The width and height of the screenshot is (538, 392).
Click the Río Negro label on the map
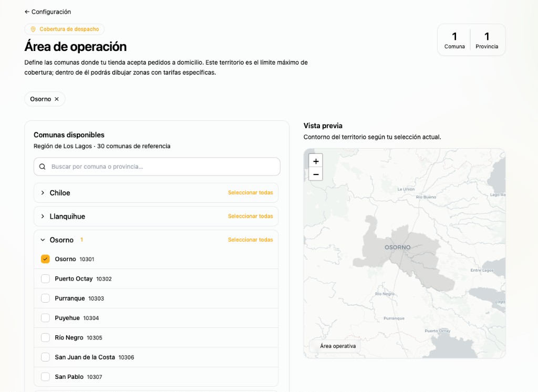pos(385,294)
